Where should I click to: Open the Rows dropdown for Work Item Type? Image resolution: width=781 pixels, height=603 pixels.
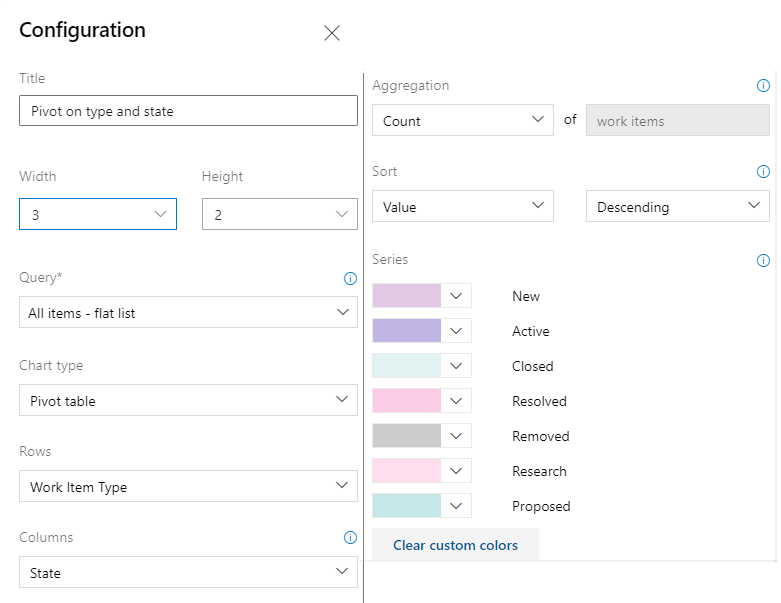click(x=188, y=486)
